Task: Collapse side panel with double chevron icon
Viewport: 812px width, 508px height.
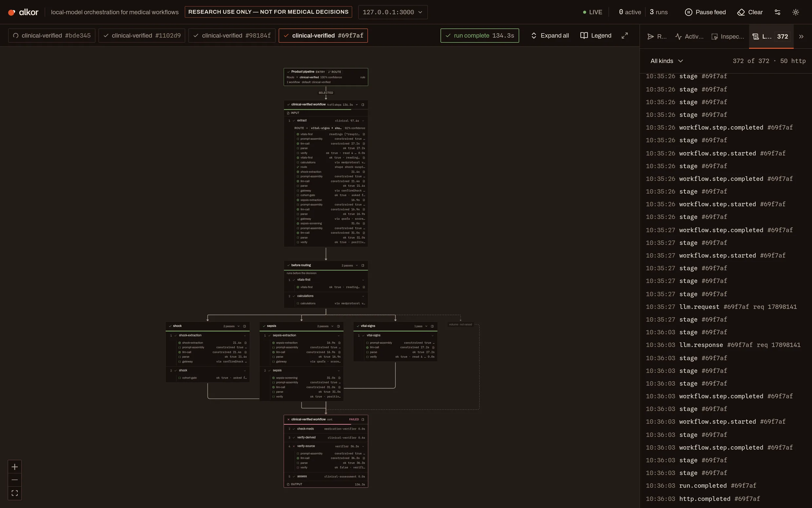Action: [801, 37]
